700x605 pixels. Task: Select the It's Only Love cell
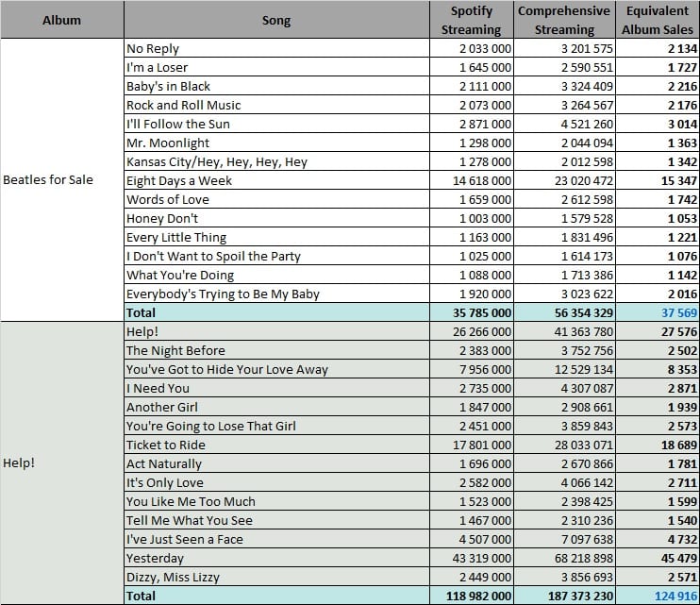[x=276, y=482]
